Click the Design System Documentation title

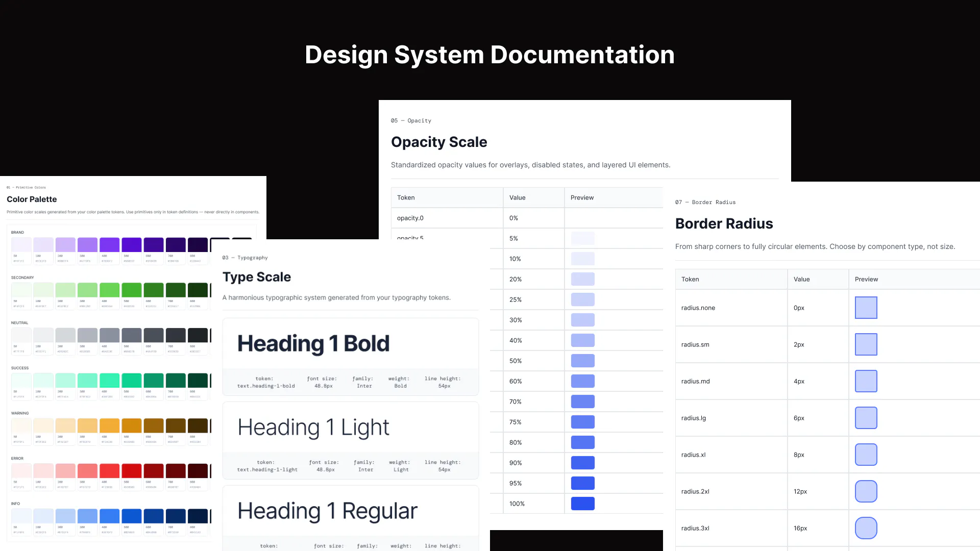click(489, 55)
